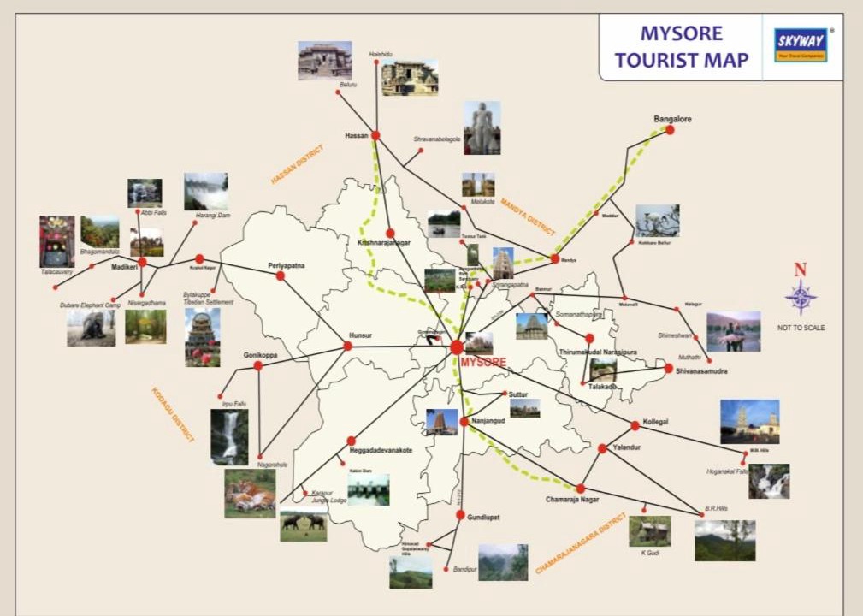Click the red N north indicator

pyautogui.click(x=801, y=269)
